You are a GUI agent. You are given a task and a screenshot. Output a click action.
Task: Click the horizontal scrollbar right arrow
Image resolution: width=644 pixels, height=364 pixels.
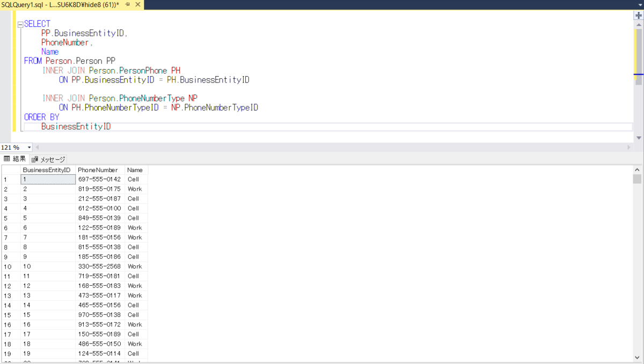coord(629,147)
